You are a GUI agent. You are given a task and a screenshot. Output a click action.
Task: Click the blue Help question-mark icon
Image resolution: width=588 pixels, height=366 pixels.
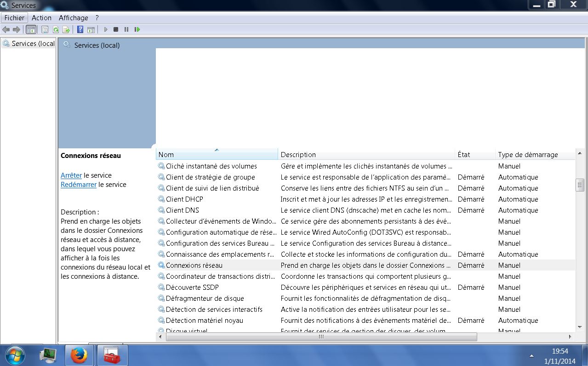tap(80, 29)
